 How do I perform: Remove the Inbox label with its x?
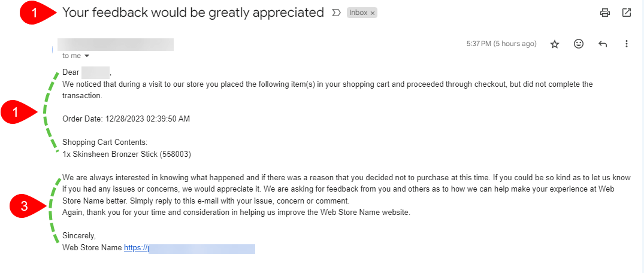[x=373, y=13]
